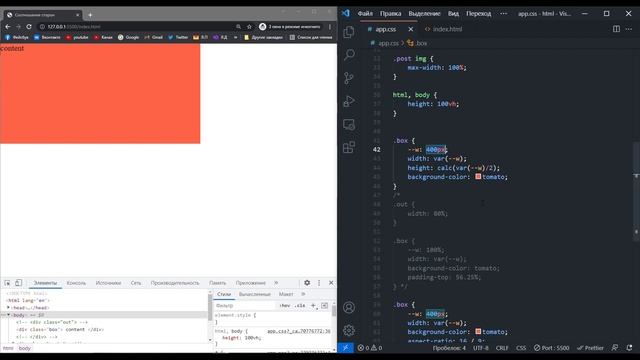Run Prettier from the status bar

click(x=590, y=348)
